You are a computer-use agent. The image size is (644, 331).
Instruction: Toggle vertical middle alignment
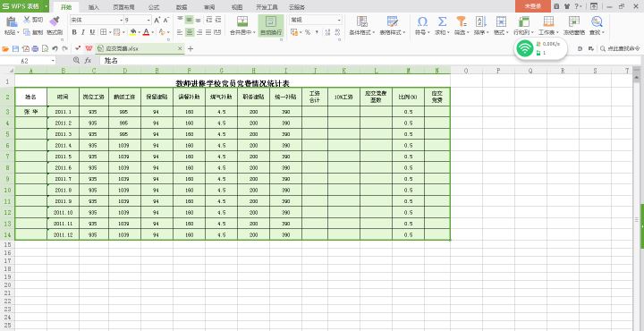click(189, 20)
